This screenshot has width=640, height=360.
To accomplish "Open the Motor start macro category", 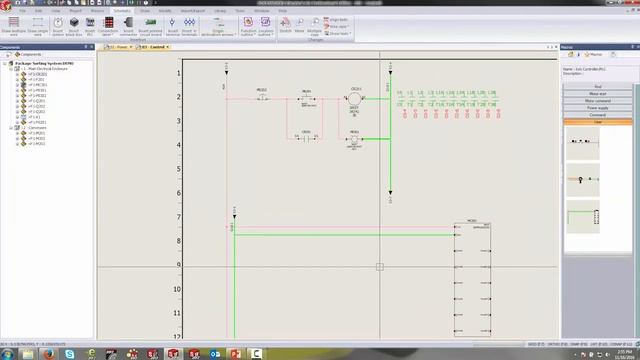I will point(598,94).
